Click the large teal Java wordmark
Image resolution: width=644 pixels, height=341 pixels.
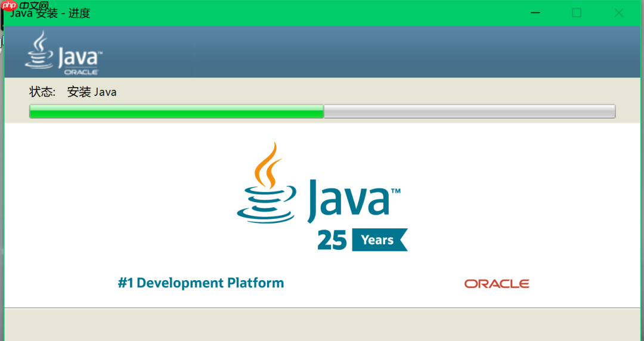click(x=354, y=201)
